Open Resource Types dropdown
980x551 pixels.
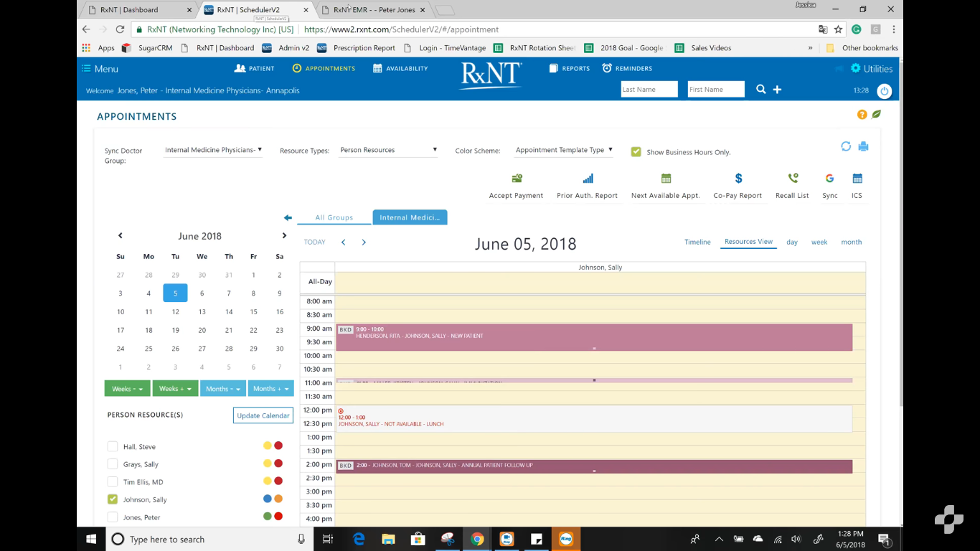(388, 150)
